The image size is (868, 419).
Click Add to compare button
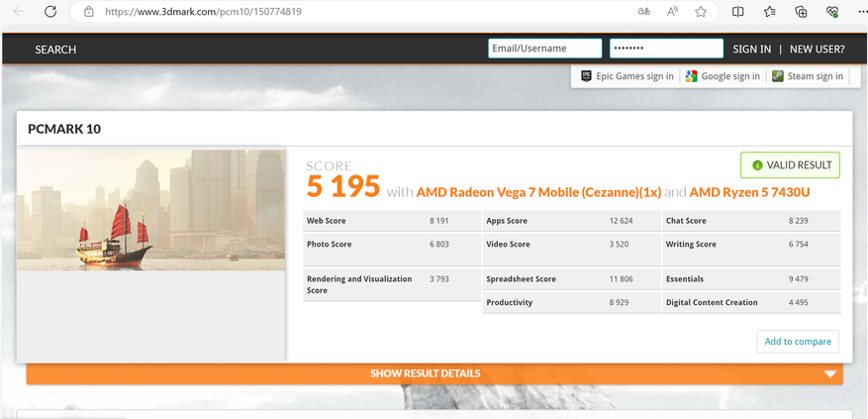pyautogui.click(x=798, y=342)
